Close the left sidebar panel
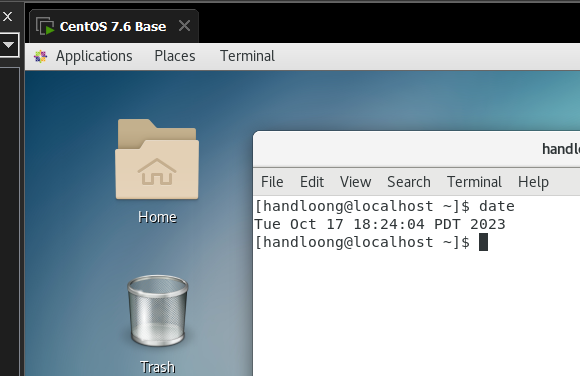This screenshot has height=376, width=580. pyautogui.click(x=7, y=16)
